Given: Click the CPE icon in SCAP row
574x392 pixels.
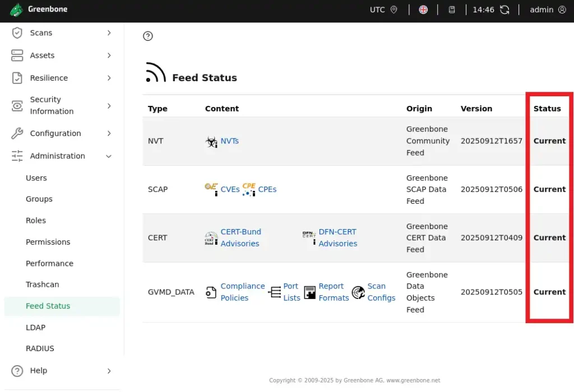Looking at the screenshot, I should (249, 189).
